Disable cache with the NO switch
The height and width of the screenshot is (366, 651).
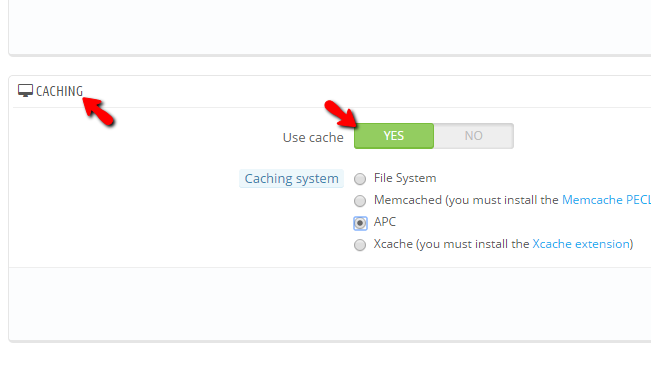click(474, 136)
